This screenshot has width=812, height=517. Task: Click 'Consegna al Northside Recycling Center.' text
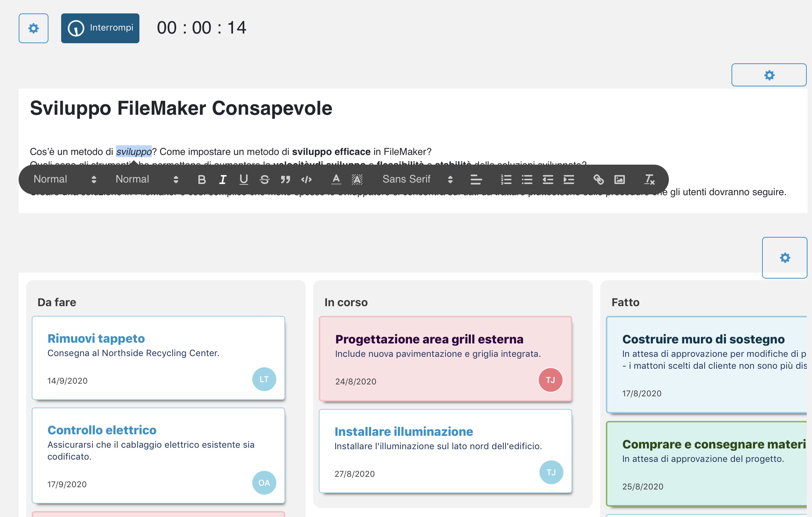point(133,353)
